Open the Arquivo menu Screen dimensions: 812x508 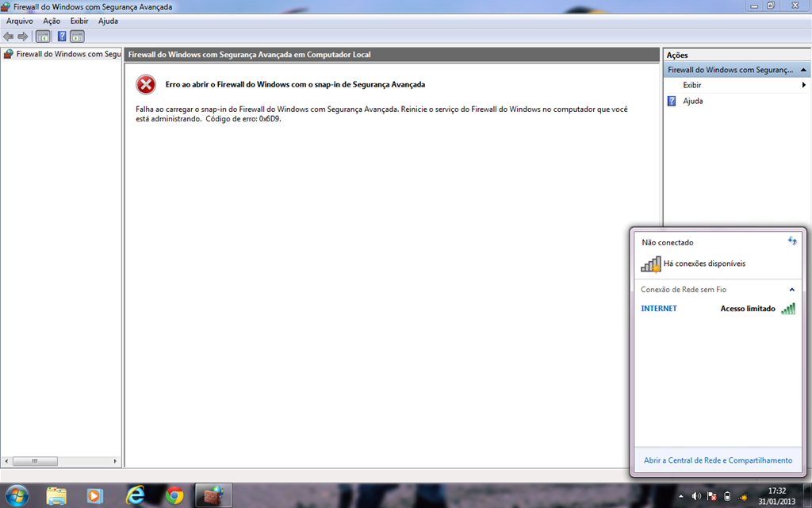[20, 21]
